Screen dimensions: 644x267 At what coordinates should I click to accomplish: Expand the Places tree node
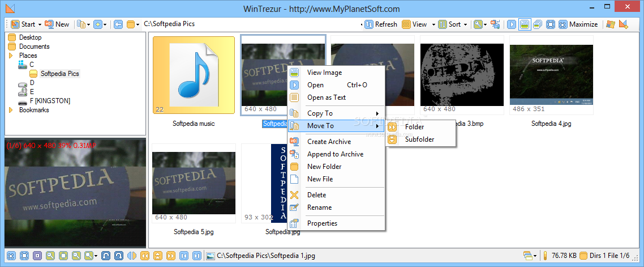(11, 56)
